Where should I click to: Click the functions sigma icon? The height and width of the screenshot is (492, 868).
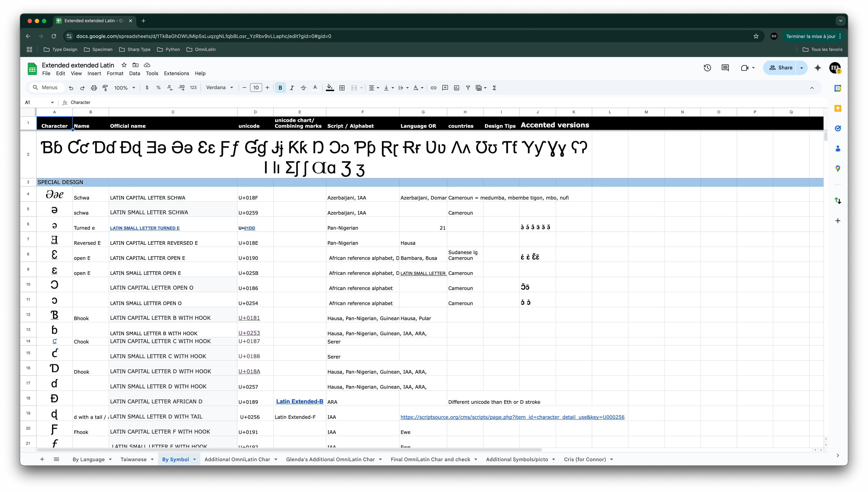pos(494,88)
